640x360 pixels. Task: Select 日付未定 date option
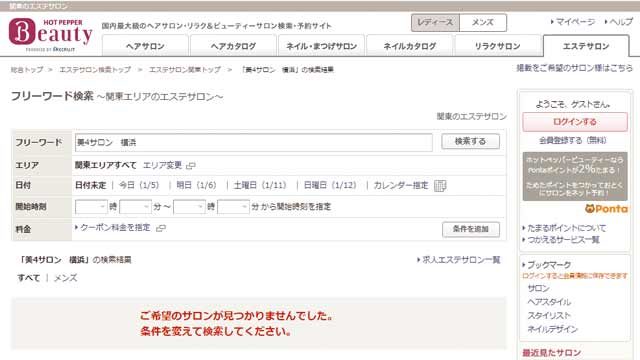[90, 185]
